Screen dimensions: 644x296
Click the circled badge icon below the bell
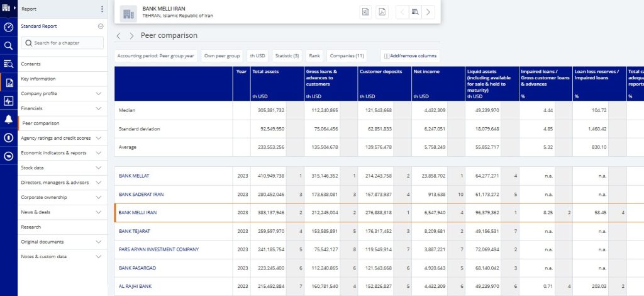tap(8, 138)
